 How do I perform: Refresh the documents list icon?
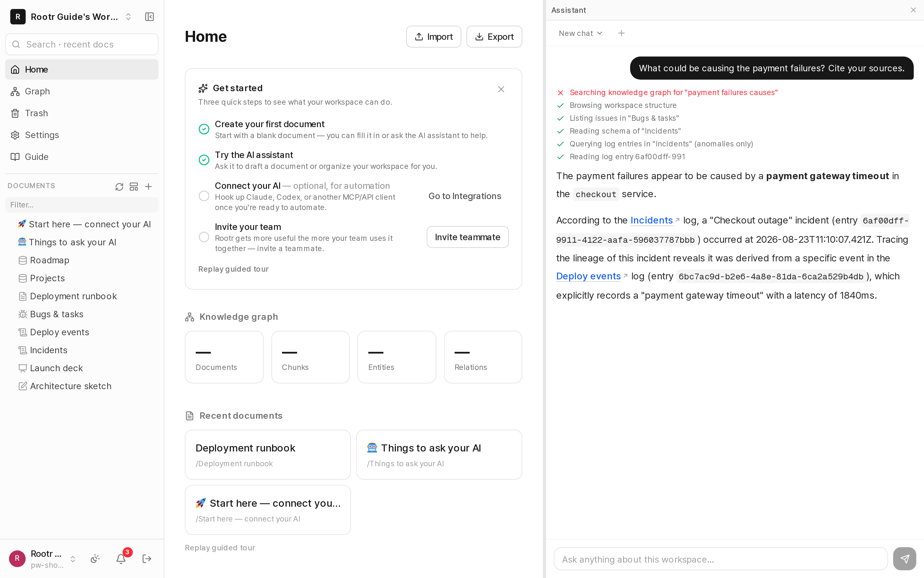point(119,187)
